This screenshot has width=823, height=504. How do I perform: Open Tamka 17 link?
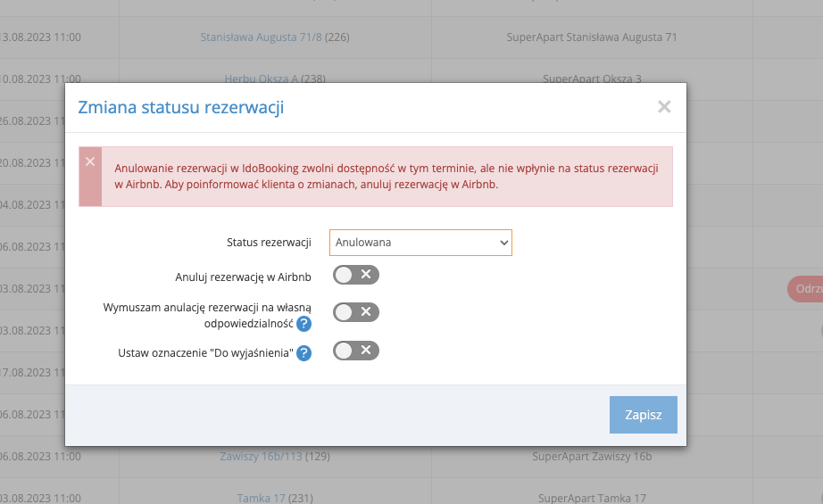(x=262, y=497)
